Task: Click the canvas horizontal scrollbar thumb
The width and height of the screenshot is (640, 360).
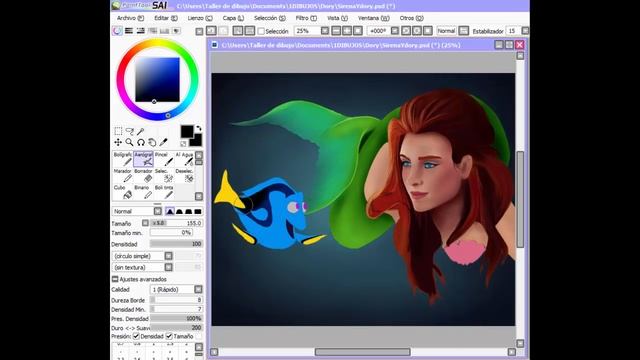Action: (362, 352)
